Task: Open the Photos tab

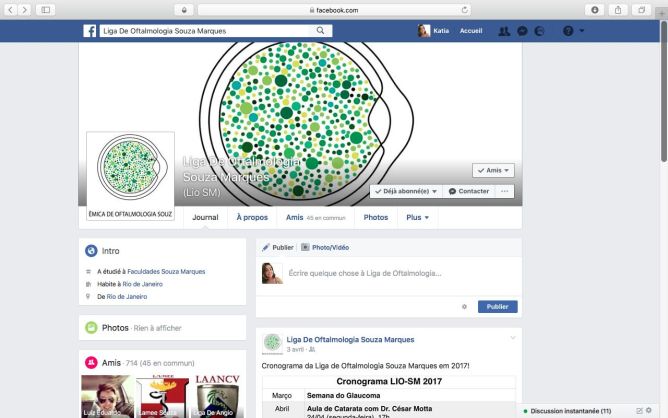Action: 375,217
